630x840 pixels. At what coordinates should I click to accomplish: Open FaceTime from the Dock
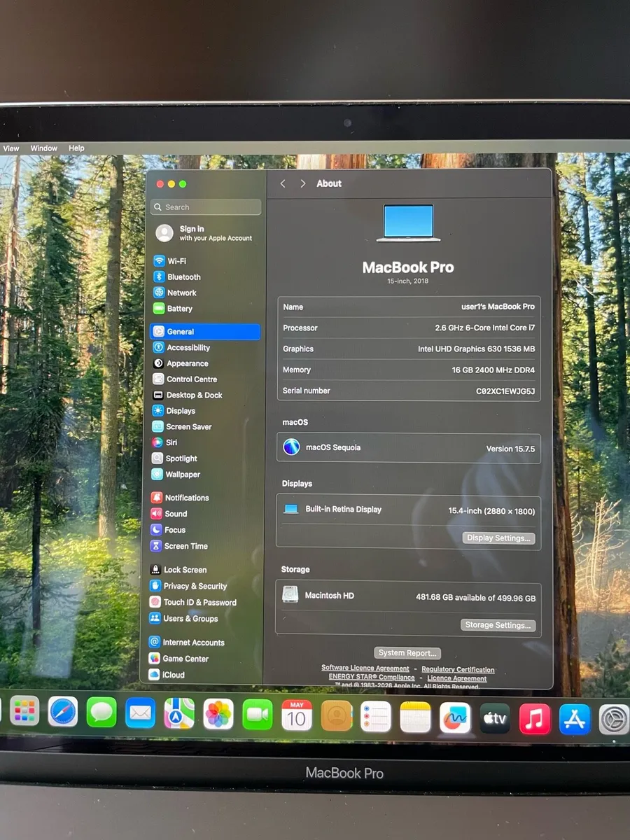[x=258, y=715]
